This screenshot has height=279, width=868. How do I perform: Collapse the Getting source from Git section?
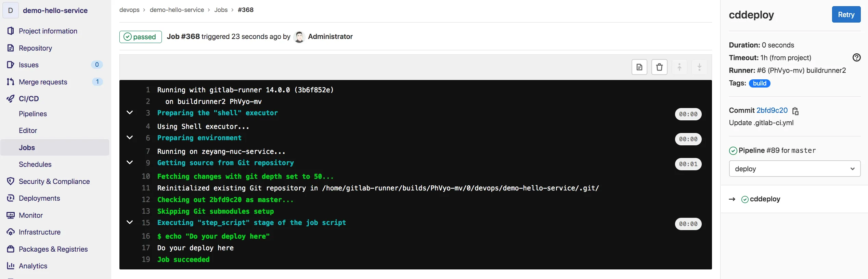pos(130,162)
